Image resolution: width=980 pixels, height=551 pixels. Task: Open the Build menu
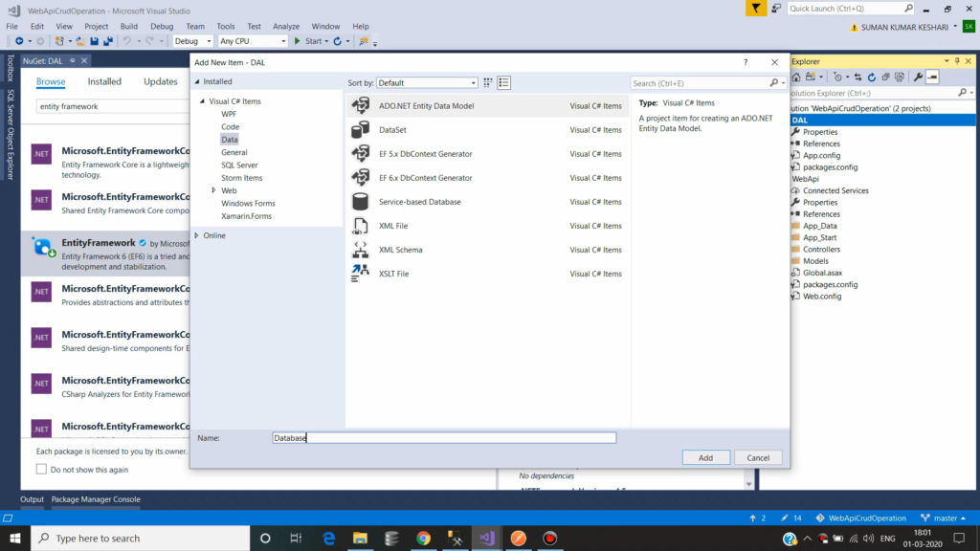point(129,26)
